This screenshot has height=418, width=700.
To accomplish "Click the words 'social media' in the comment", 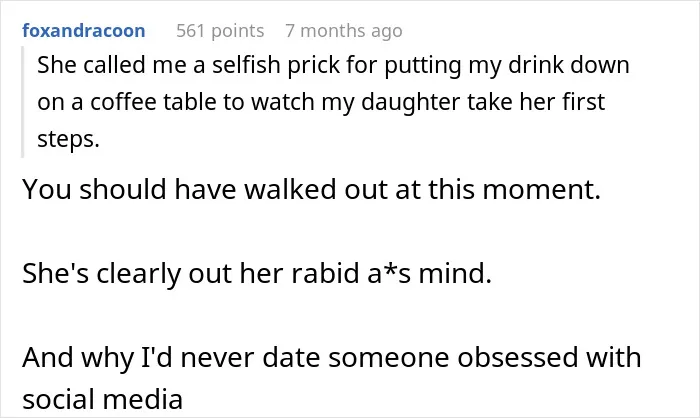I will click(103, 399).
